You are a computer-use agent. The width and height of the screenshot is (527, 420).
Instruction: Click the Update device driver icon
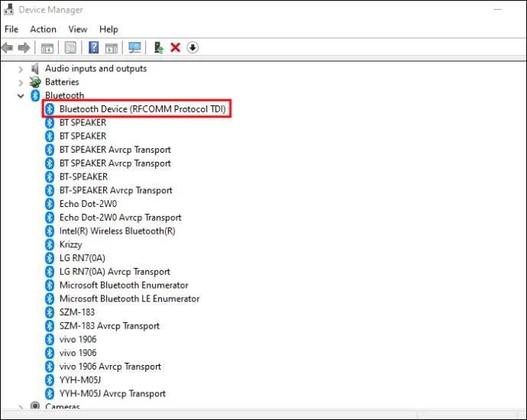[x=159, y=47]
